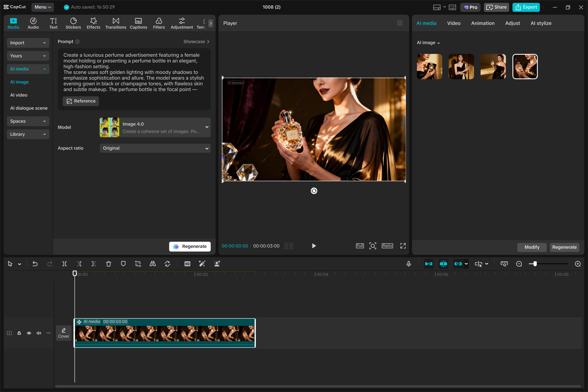This screenshot has height=392, width=588.
Task: Undo the last action
Action: point(35,264)
